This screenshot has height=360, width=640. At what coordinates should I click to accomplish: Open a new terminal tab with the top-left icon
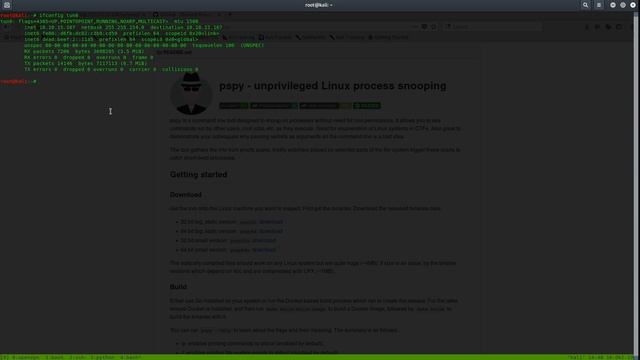(x=7, y=5)
